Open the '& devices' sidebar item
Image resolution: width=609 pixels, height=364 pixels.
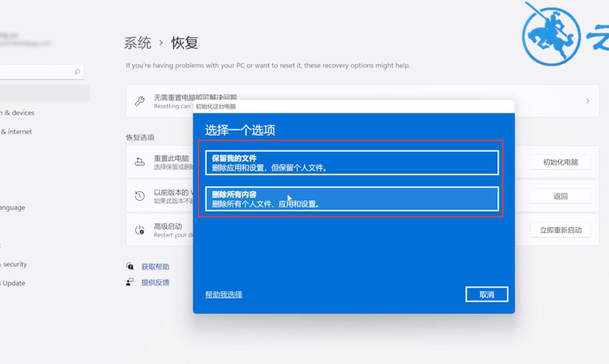click(x=17, y=113)
